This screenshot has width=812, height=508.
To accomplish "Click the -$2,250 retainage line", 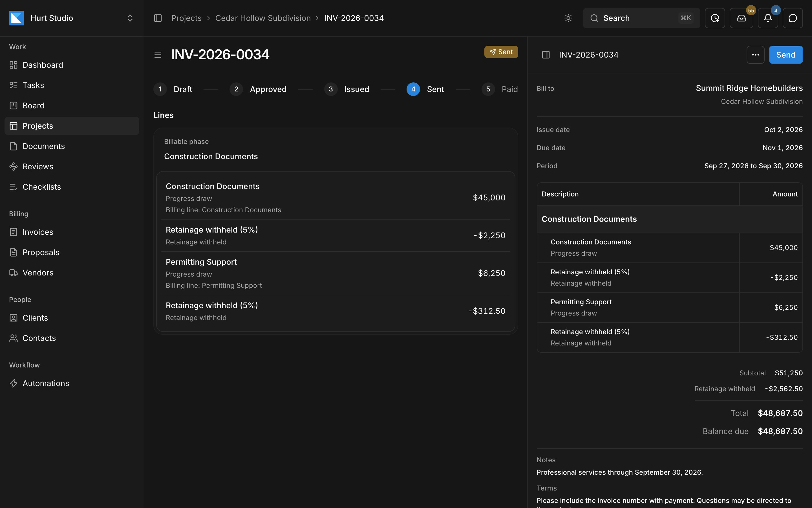I will [x=336, y=236].
